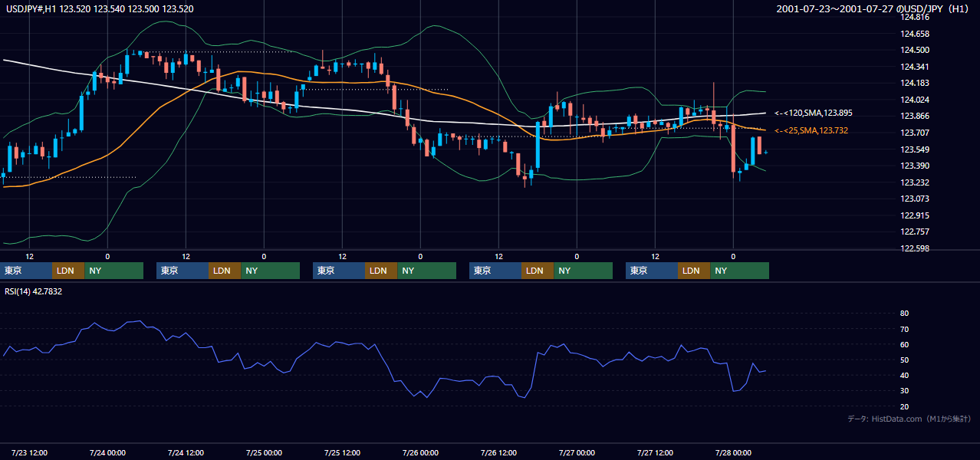Click the rightmost 東京 session block
Screen dimensions: 980x460
(652, 271)
